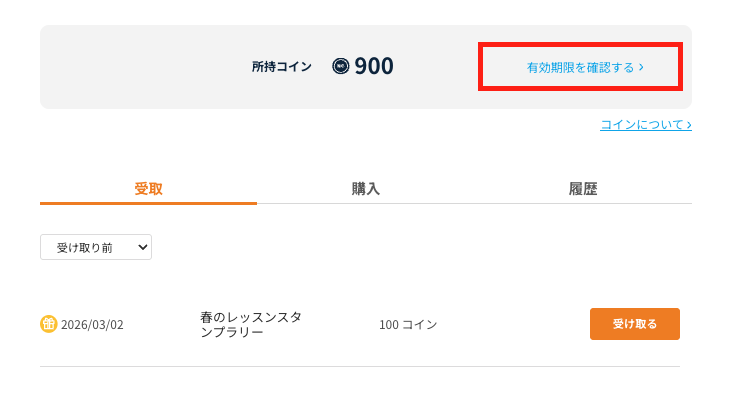This screenshot has width=747, height=403.
Task: Click the 900 coin balance number
Action: click(x=374, y=67)
